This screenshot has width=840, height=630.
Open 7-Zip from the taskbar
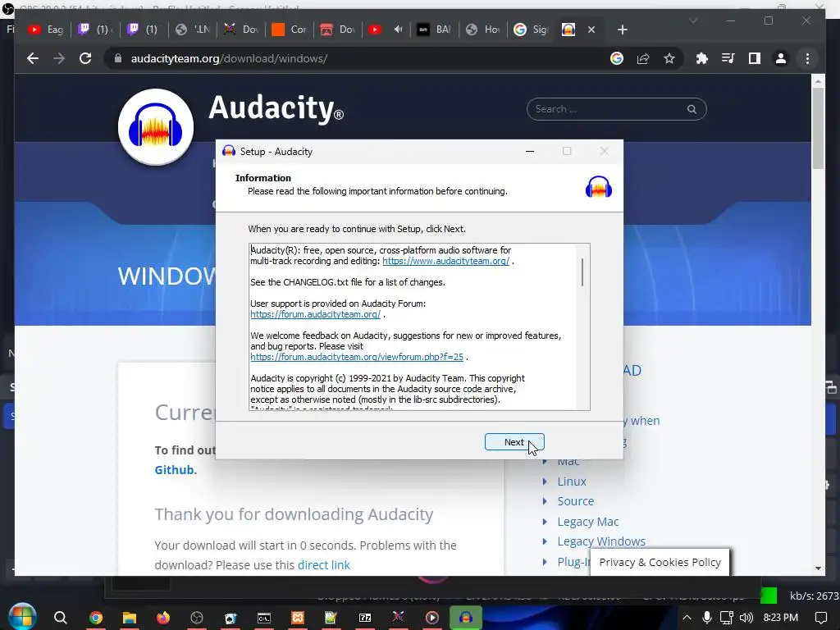tap(364, 618)
